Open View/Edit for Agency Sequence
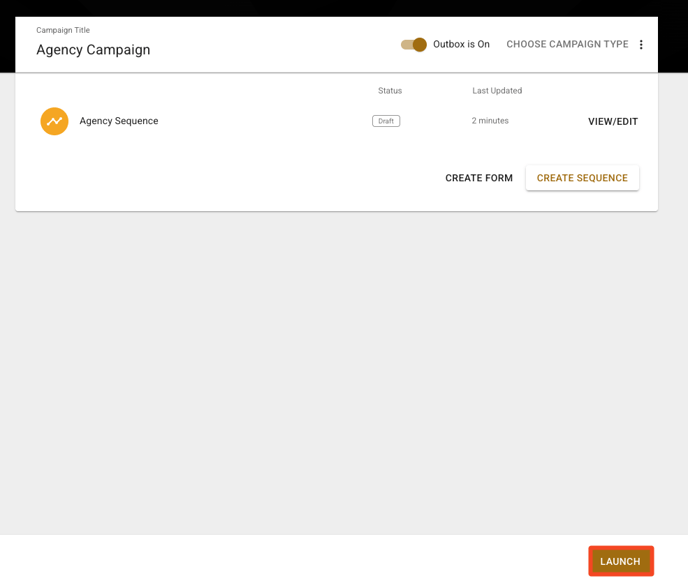Screen dimensions: 688x583 click(612, 122)
